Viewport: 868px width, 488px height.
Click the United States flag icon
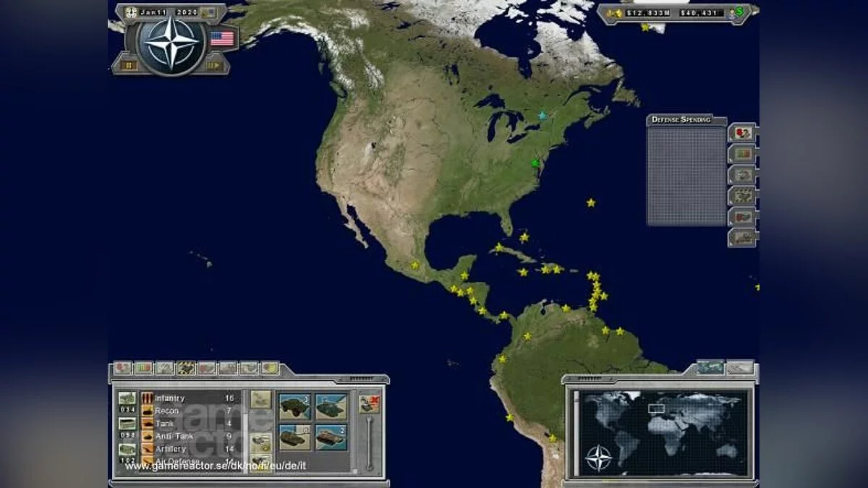point(222,38)
